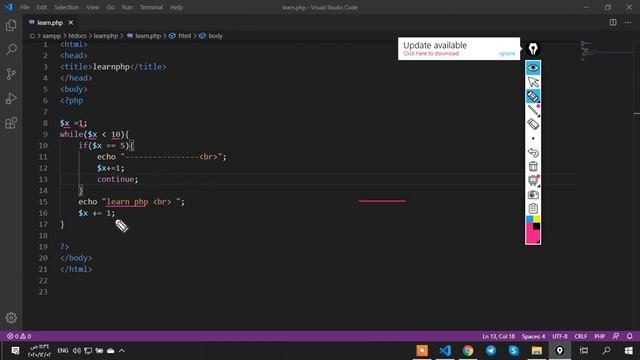The image size is (640, 360).
Task: Open Telegram from the taskbar
Action: click(x=491, y=351)
